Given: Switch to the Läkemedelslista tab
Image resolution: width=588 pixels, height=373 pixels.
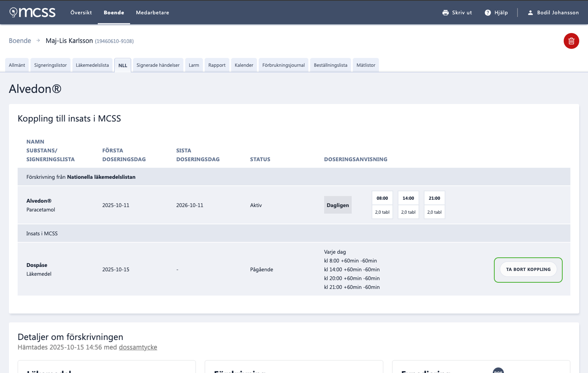Looking at the screenshot, I should point(92,65).
